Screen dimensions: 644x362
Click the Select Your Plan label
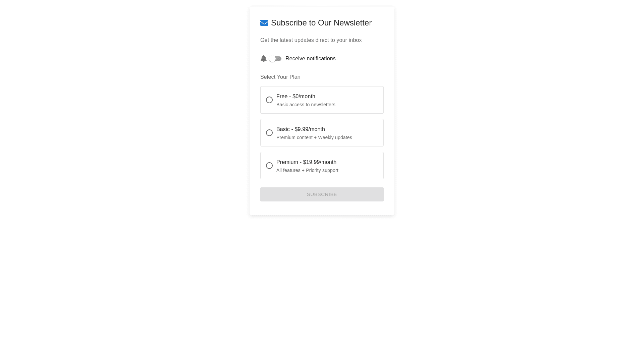pos(280,77)
